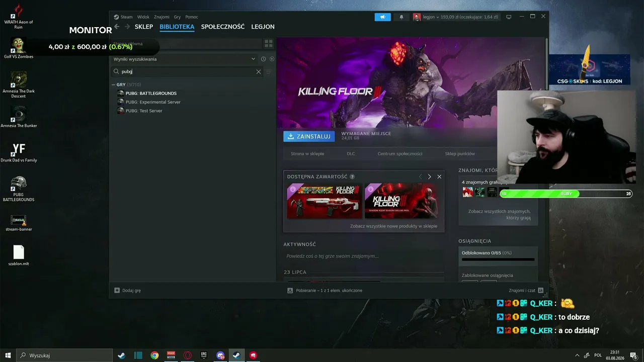Switch Steam to Big Picture mode icon
The width and height of the screenshot is (644, 362).
coord(509,17)
